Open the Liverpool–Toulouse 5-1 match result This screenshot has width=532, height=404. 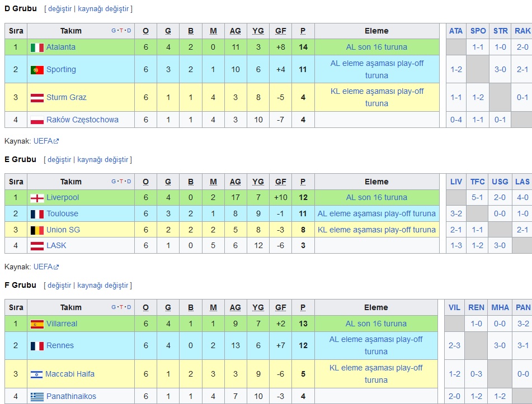tap(478, 198)
